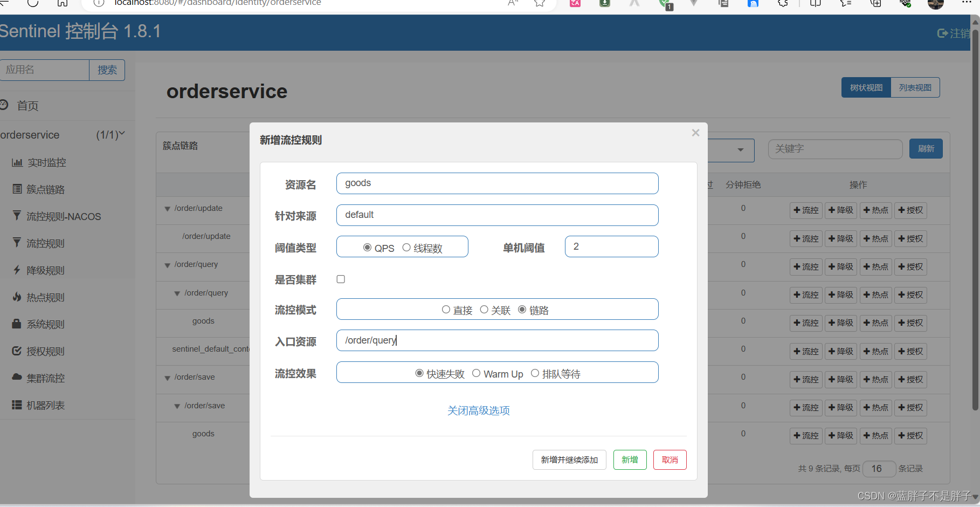Click the 应用名 search field
This screenshot has width=980, height=507.
tap(44, 70)
